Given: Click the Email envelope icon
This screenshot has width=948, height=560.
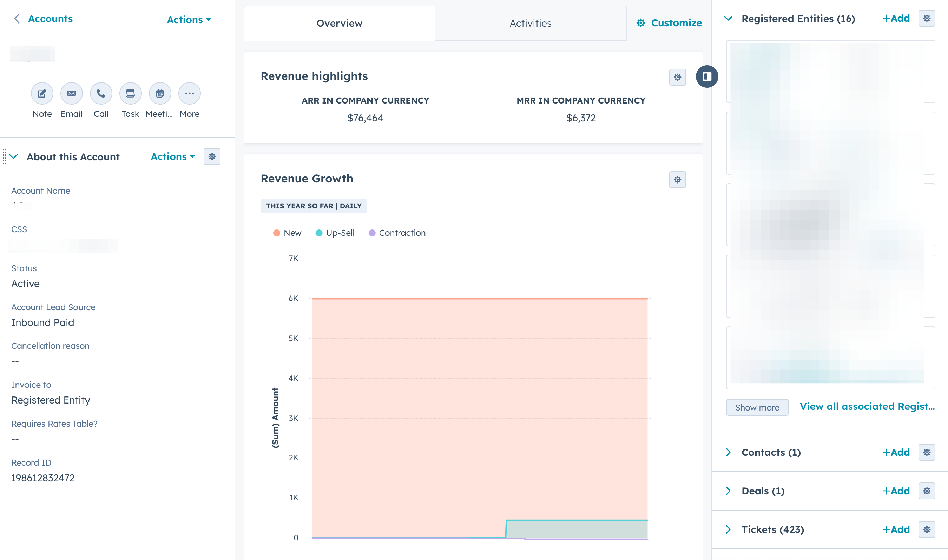Looking at the screenshot, I should [x=71, y=94].
